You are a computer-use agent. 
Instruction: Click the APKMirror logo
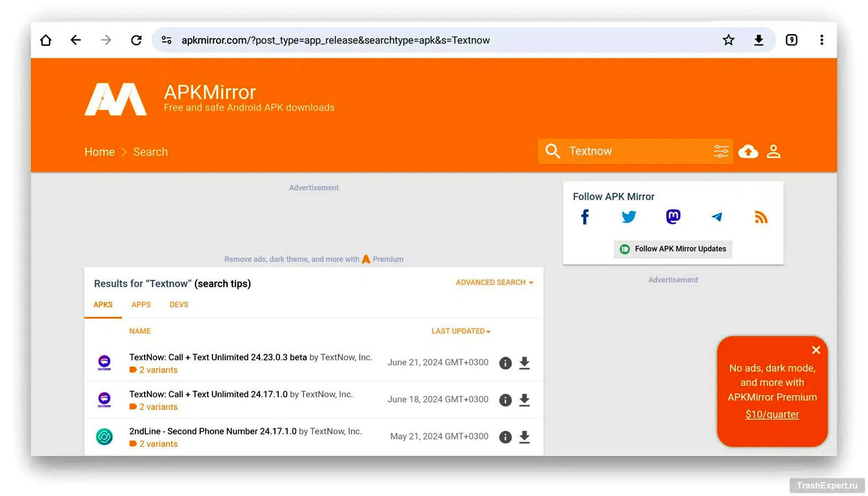(116, 99)
